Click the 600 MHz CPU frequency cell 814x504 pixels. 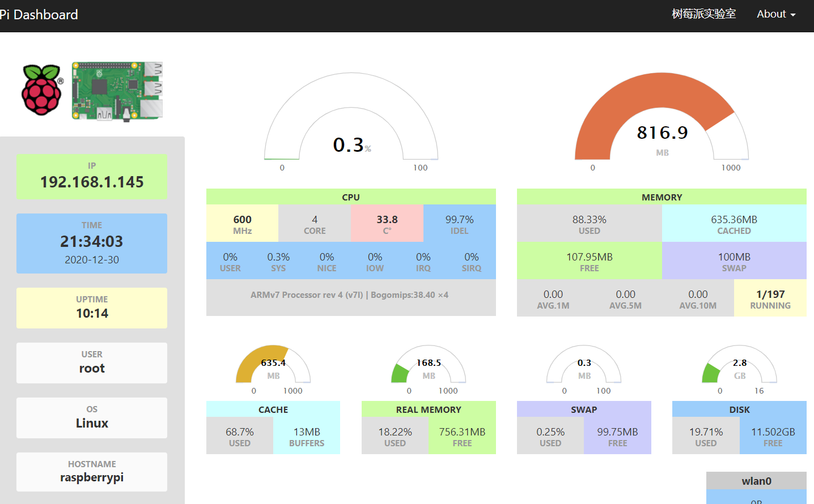[242, 224]
